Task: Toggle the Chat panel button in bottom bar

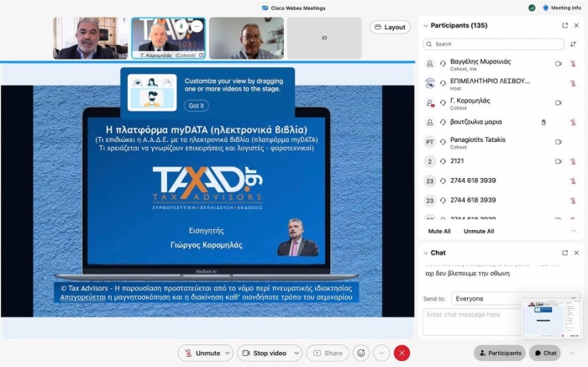Action: (545, 354)
